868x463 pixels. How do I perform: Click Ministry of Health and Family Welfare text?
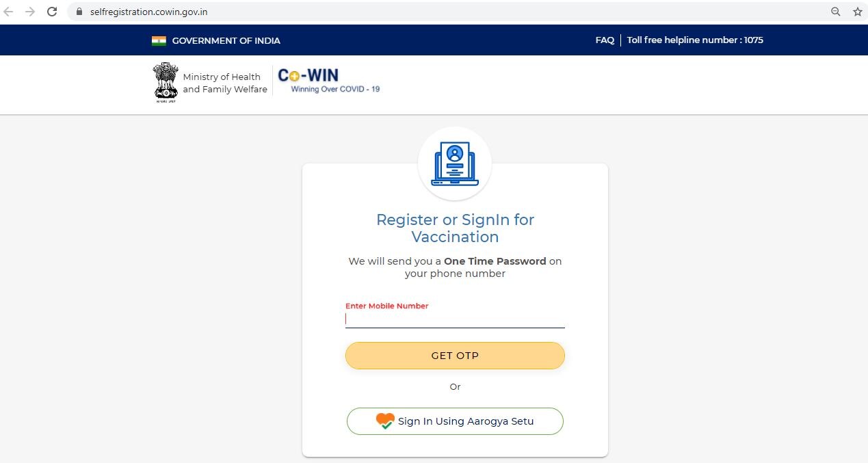pyautogui.click(x=225, y=83)
